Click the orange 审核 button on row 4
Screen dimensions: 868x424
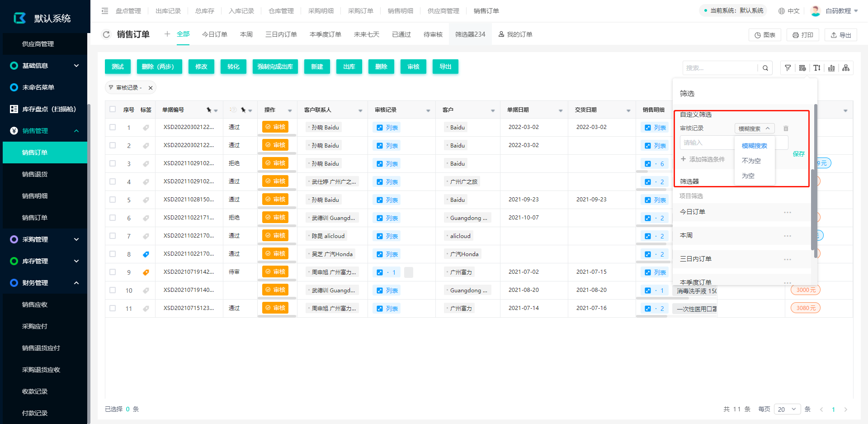pos(275,181)
